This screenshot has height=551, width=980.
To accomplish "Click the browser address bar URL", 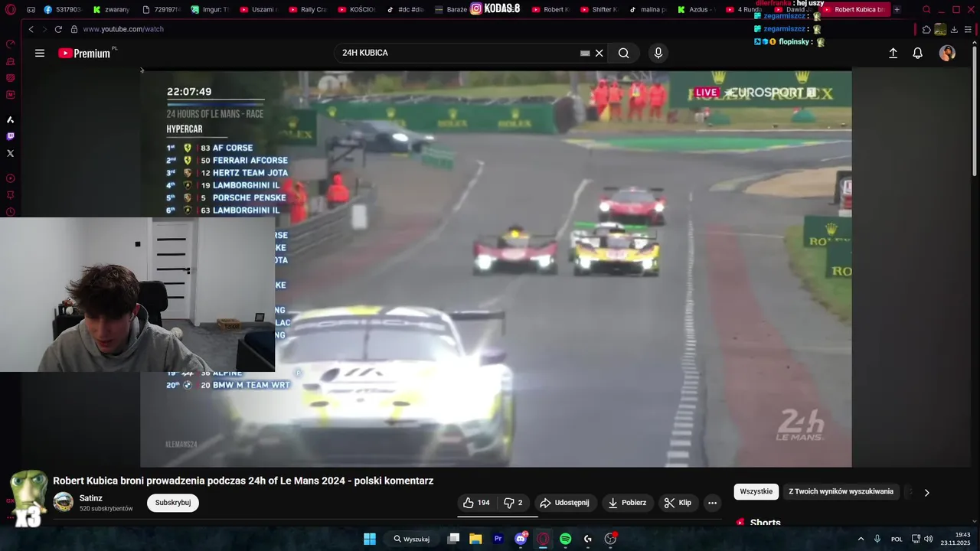I will tap(123, 29).
